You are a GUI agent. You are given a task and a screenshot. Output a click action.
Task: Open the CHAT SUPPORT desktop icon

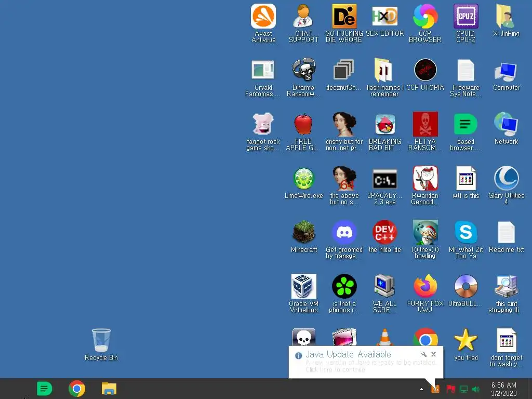(x=303, y=23)
